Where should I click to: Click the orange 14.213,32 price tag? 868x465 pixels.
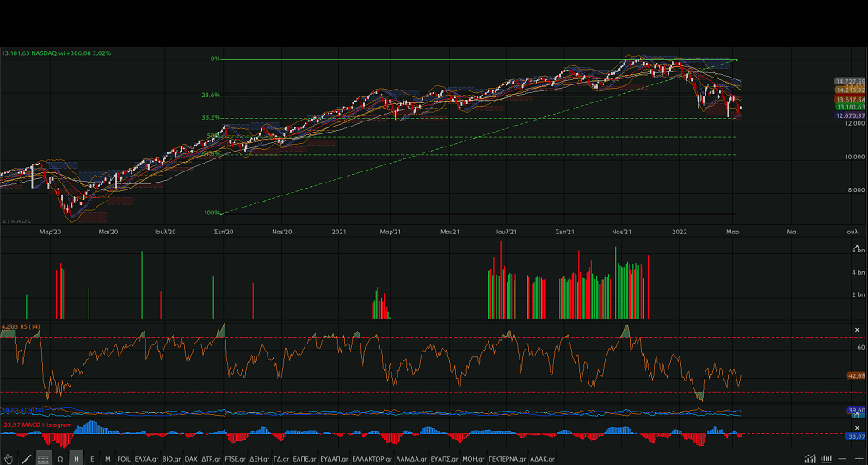(x=850, y=90)
